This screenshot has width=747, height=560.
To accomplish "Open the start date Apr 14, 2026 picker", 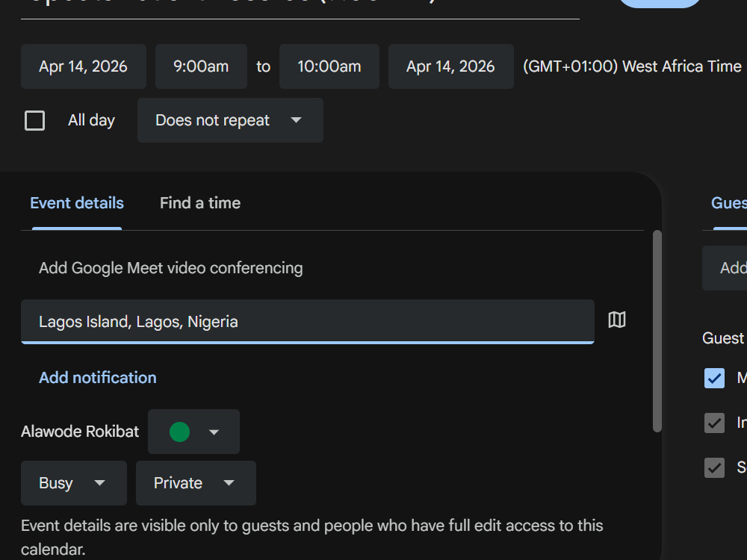I will [x=84, y=66].
